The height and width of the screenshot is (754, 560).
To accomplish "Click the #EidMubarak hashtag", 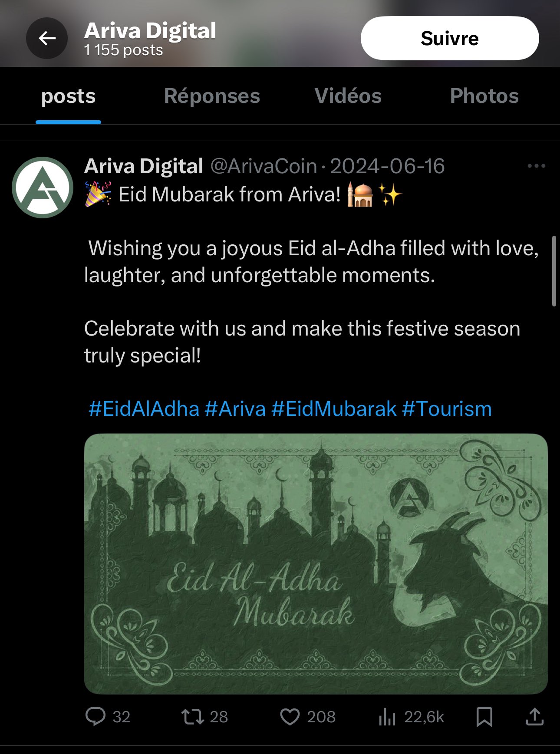I will point(334,409).
